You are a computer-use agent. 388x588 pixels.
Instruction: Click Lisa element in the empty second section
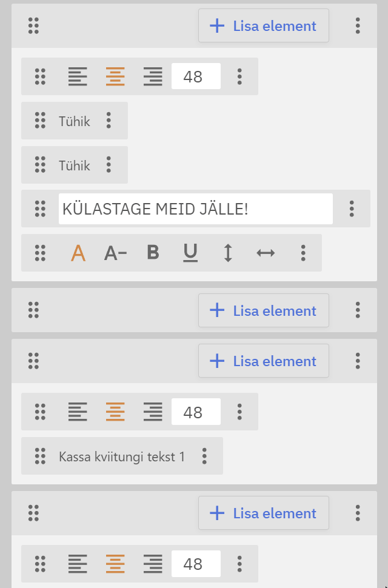(263, 310)
